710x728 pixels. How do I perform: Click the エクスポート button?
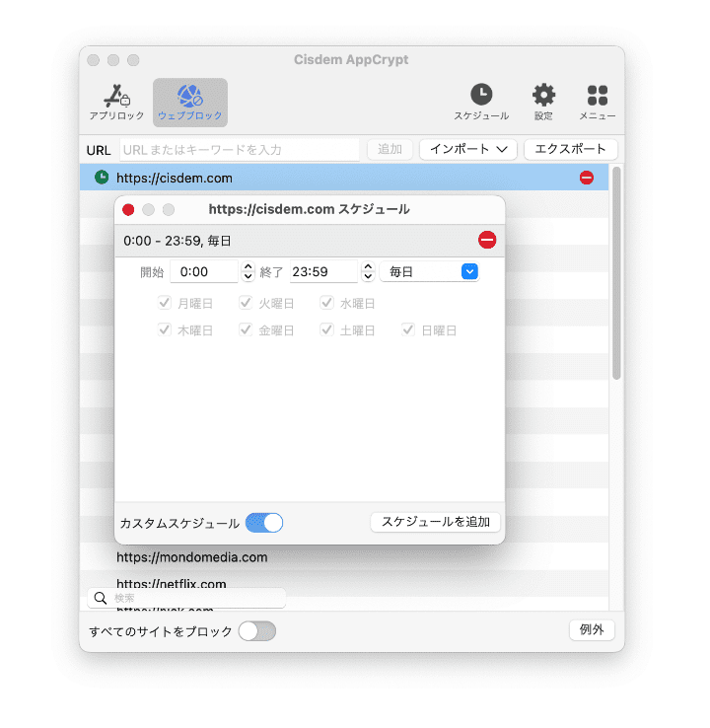[x=571, y=150]
